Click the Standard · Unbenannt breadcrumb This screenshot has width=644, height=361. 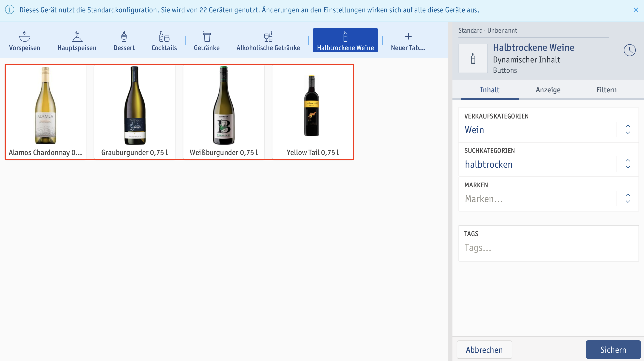click(488, 31)
